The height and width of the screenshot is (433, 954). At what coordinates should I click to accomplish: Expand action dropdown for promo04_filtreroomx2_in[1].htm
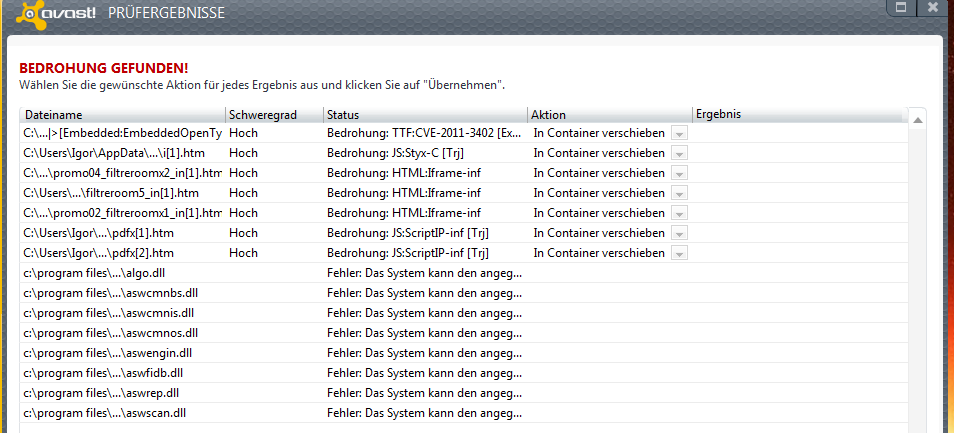pos(680,173)
